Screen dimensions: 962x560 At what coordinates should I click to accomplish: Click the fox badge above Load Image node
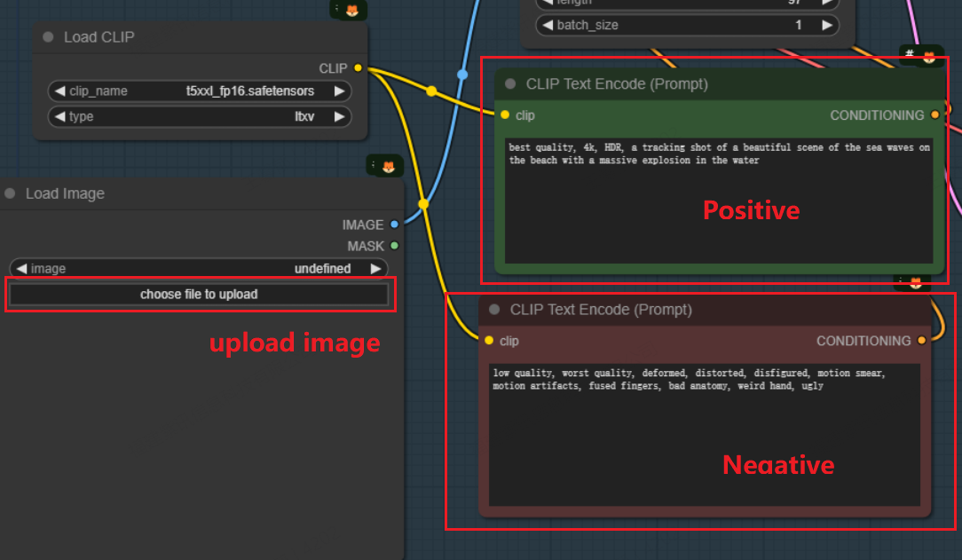(x=387, y=166)
